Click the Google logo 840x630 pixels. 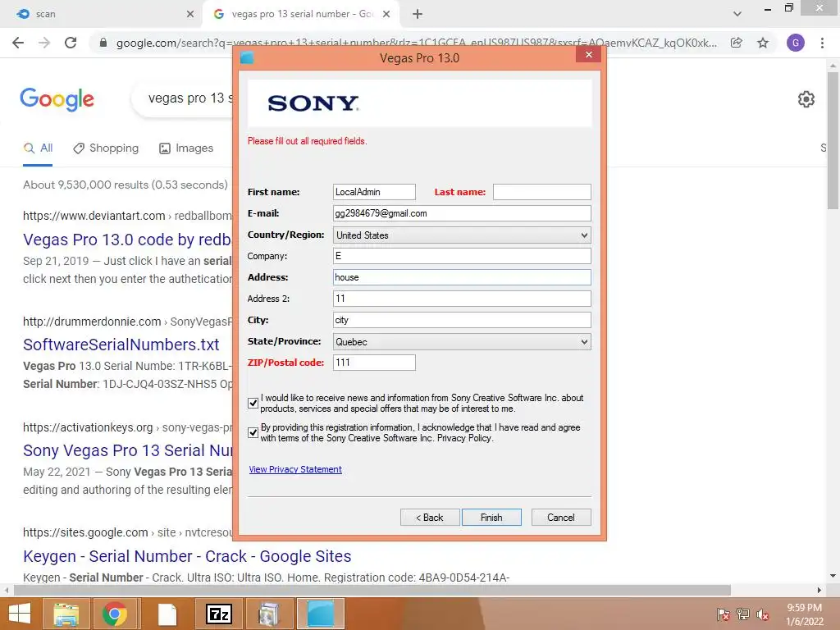(x=57, y=99)
